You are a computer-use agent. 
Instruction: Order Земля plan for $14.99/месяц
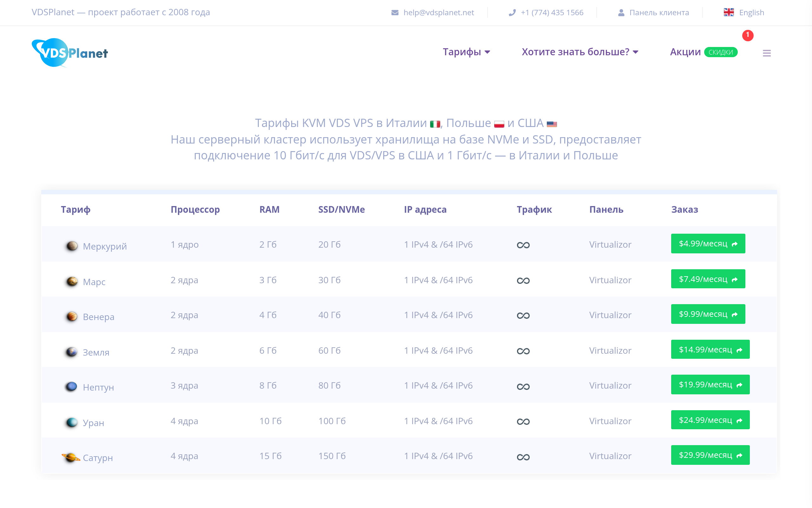point(710,349)
